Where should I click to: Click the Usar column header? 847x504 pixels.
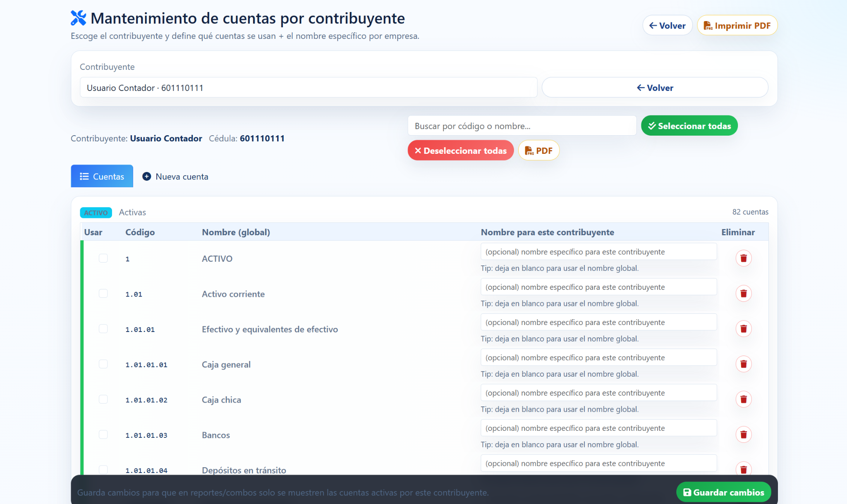coord(93,232)
